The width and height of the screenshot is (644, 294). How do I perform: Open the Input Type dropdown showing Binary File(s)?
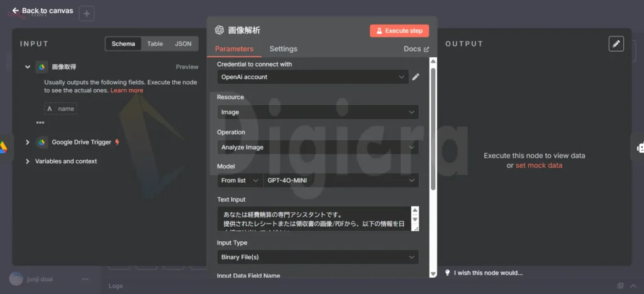pos(318,257)
